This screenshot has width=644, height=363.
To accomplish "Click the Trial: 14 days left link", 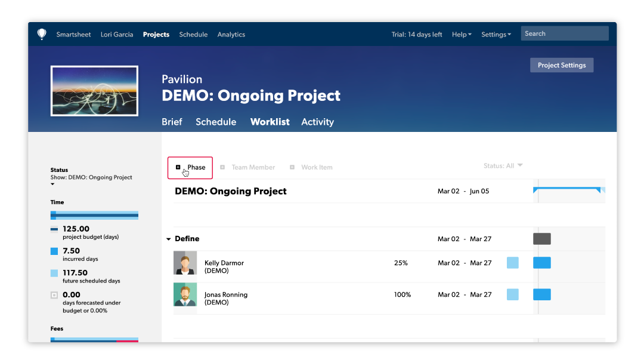I will click(x=416, y=35).
